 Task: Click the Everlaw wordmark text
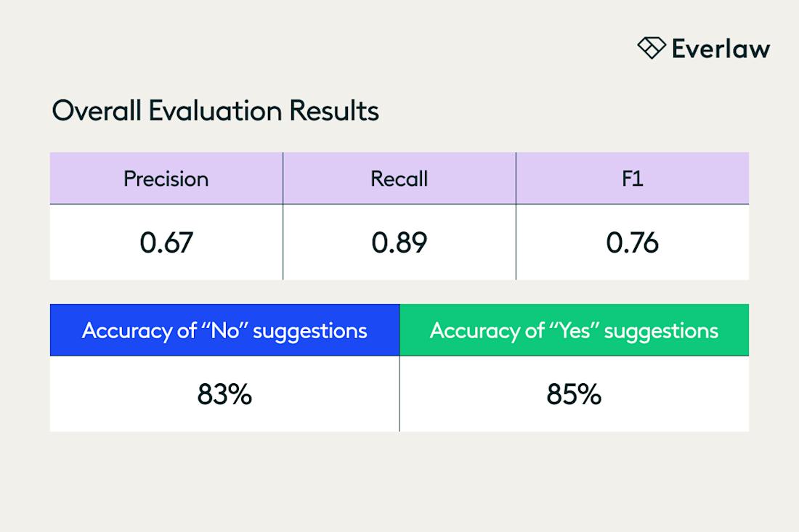tap(721, 49)
